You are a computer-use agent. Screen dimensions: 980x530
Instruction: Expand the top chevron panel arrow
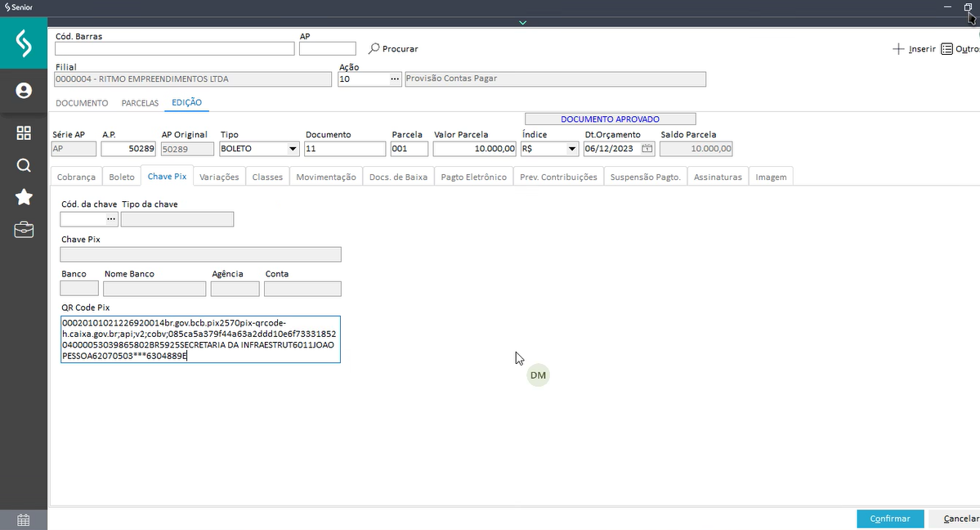pos(522,23)
